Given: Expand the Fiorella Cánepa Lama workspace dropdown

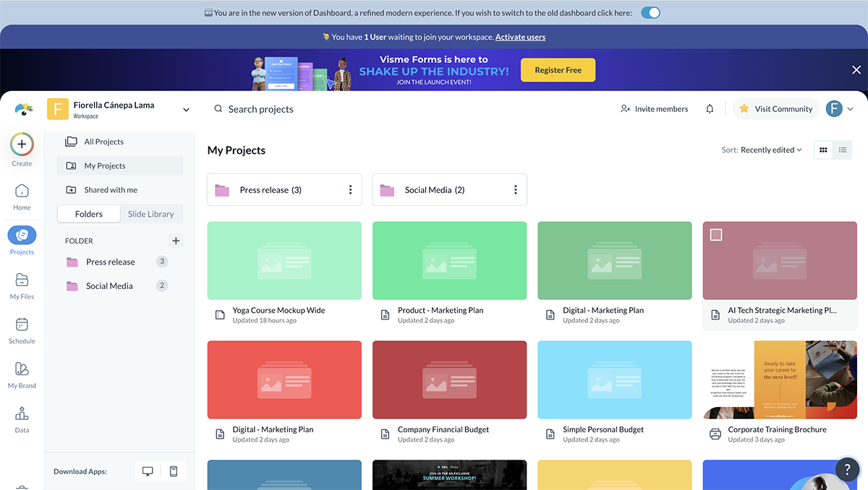Looking at the screenshot, I should 186,110.
